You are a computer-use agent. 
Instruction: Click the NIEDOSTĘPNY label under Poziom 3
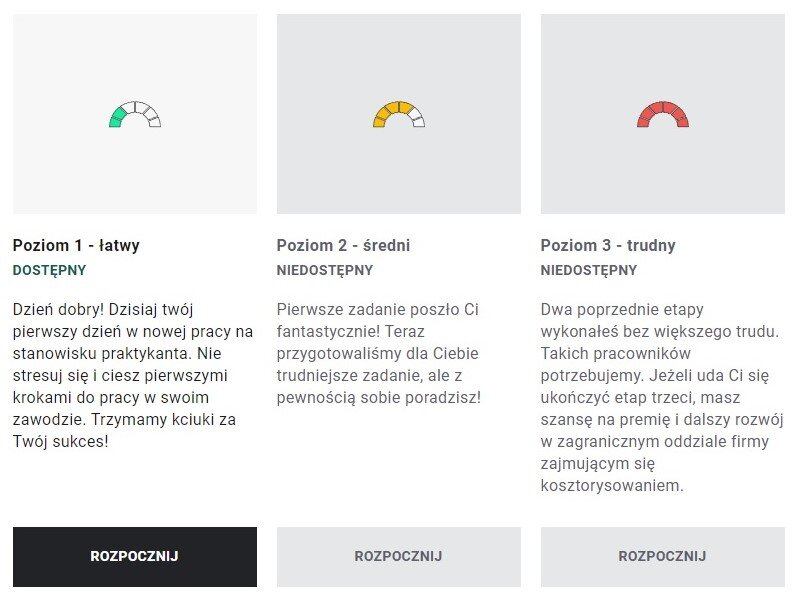[x=589, y=270]
